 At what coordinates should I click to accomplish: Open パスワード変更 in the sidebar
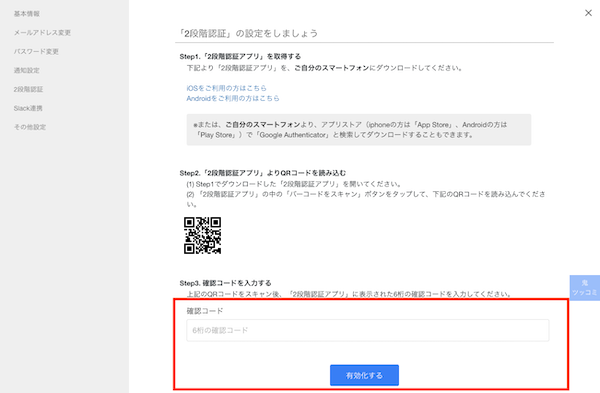36,51
